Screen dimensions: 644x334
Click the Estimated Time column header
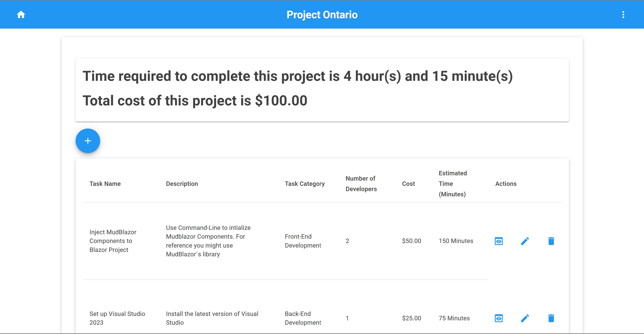[453, 184]
